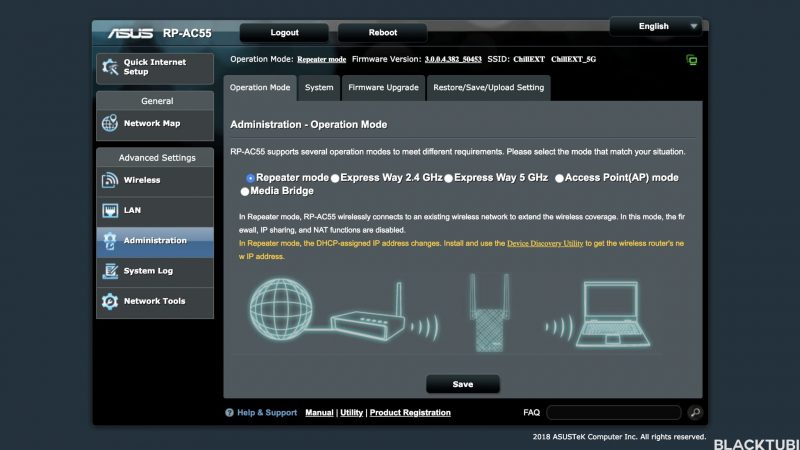Select Express Way 2.4 GHz option
The height and width of the screenshot is (450, 800).
335,178
